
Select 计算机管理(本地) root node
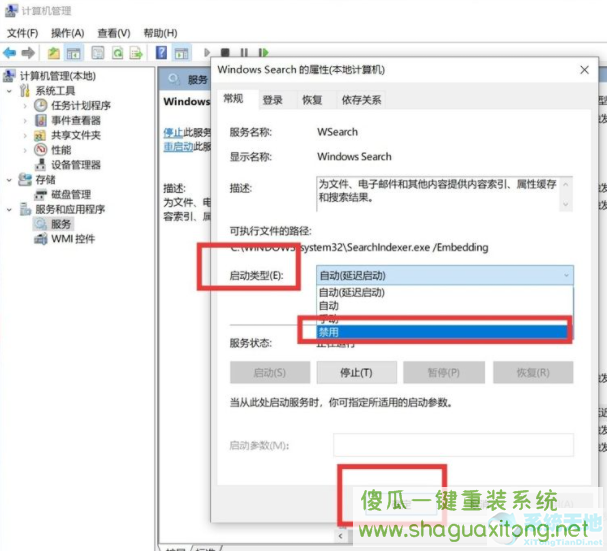coord(58,76)
